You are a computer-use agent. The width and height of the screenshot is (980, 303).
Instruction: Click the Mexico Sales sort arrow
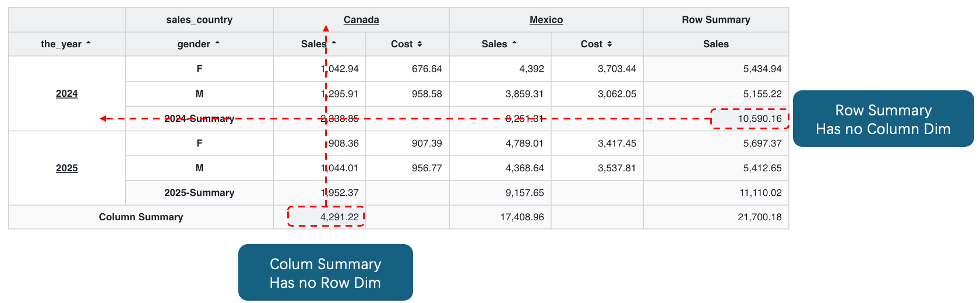pos(514,44)
